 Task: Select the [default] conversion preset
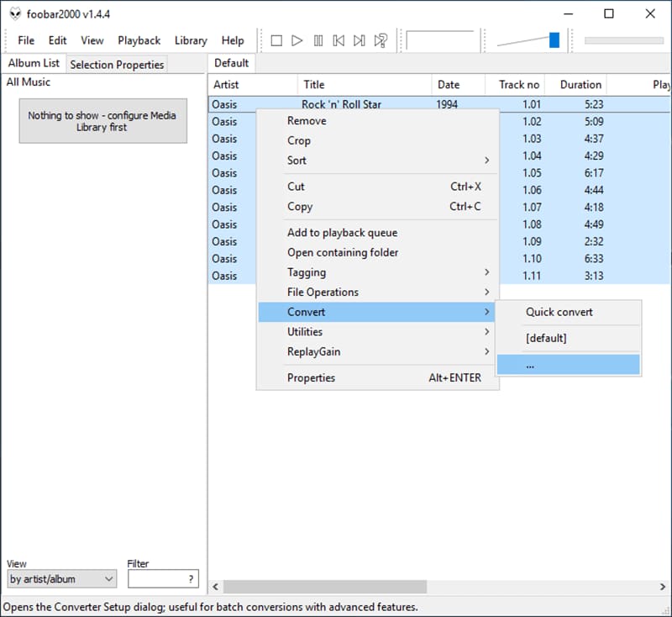click(569, 338)
